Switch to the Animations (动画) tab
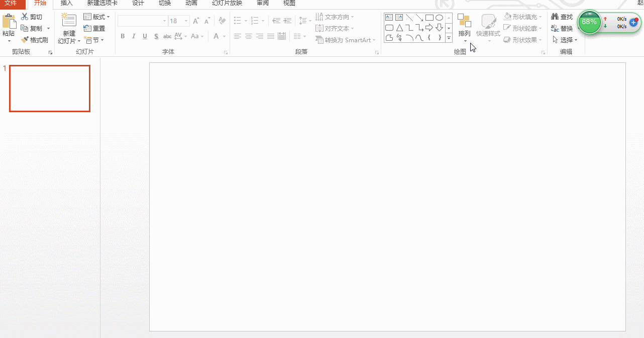Screen dimensions: 644x338 tap(191, 3)
